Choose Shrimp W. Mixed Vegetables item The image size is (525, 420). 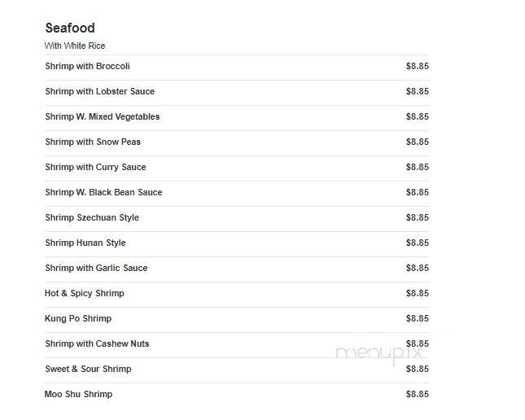[103, 117]
